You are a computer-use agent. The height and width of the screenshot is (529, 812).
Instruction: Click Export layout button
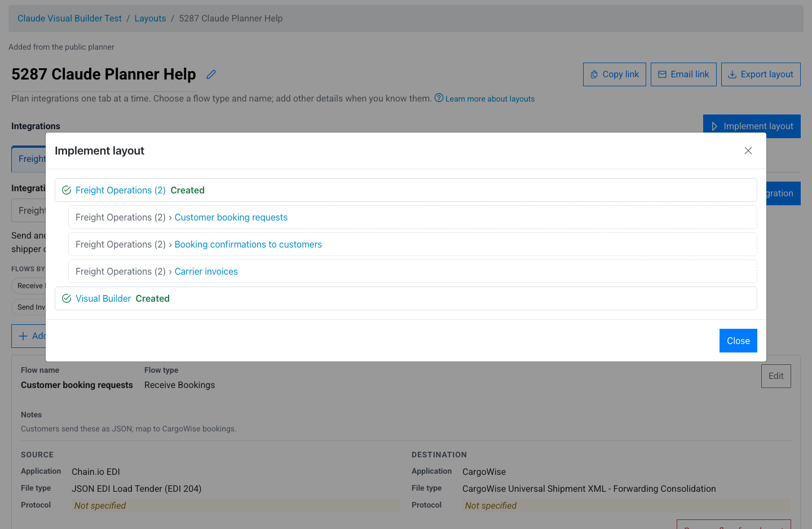point(761,74)
